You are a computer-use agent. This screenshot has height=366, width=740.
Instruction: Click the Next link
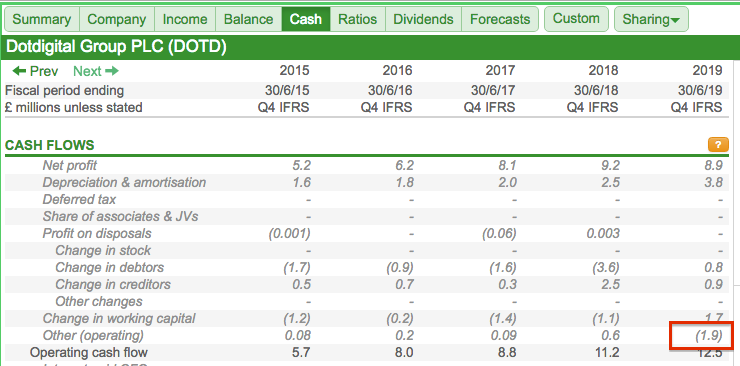pyautogui.click(x=96, y=71)
